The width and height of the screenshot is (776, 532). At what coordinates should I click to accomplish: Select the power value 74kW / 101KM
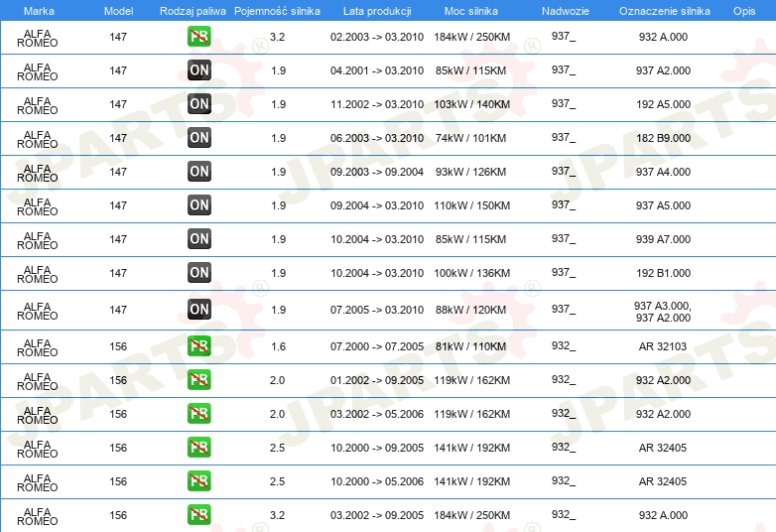pos(470,138)
